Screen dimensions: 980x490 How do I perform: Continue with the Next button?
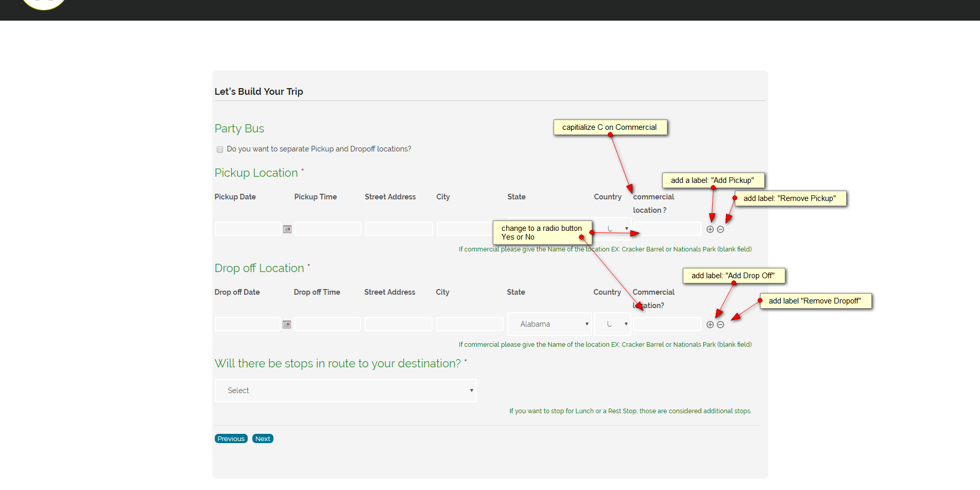263,439
